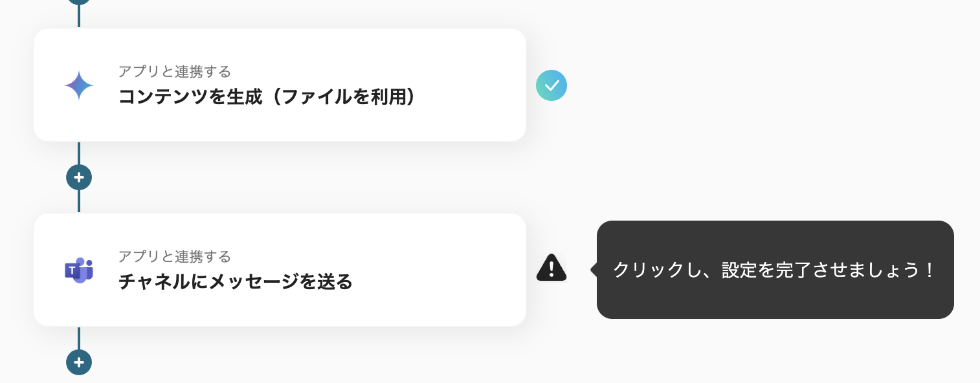Open the チャネルにメッセージを送る step card
This screenshot has height=383, width=980.
[x=279, y=270]
